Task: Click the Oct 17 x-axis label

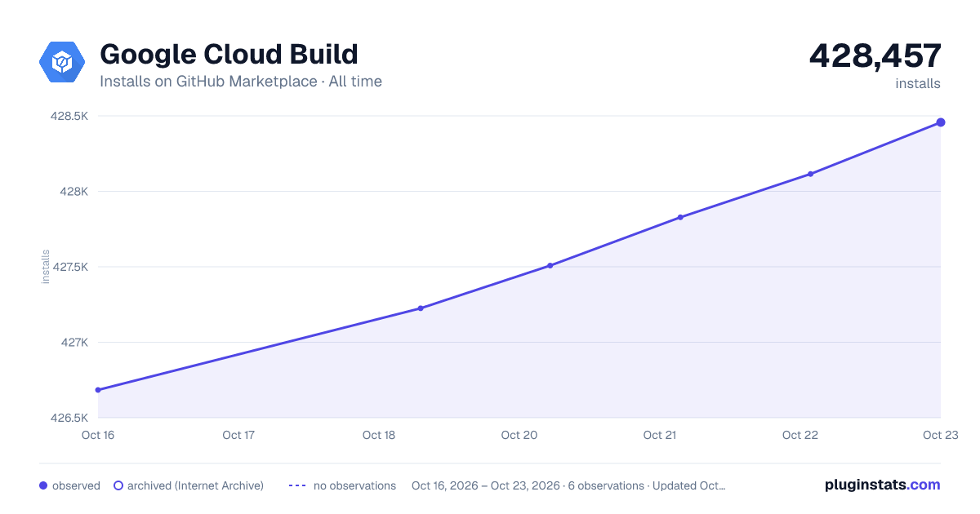Action: (x=238, y=435)
